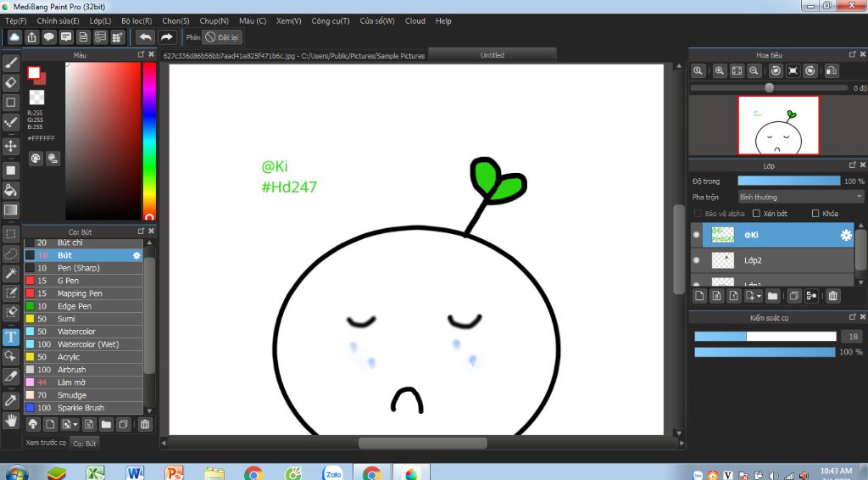Adjust brush size slider showing 18
This screenshot has height=480, width=868.
coord(765,336)
